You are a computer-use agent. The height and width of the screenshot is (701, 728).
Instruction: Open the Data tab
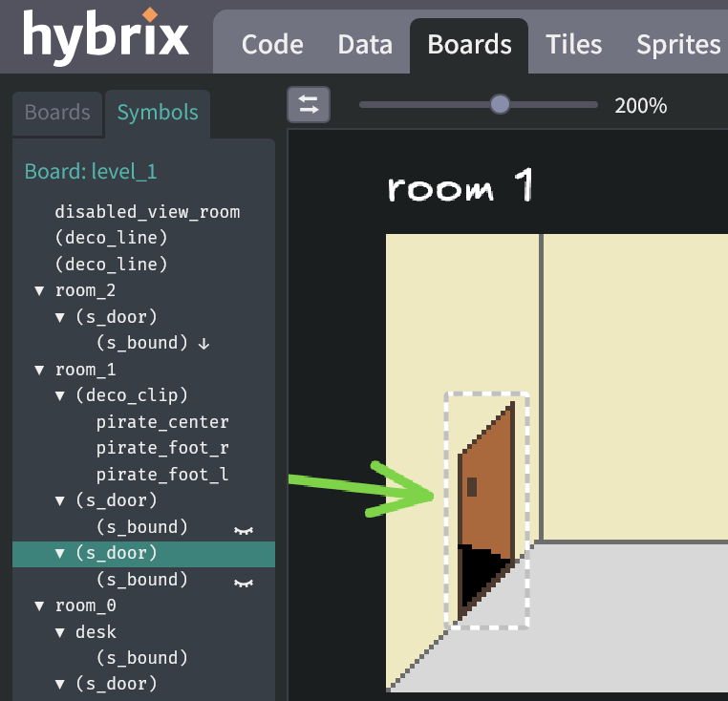365,45
